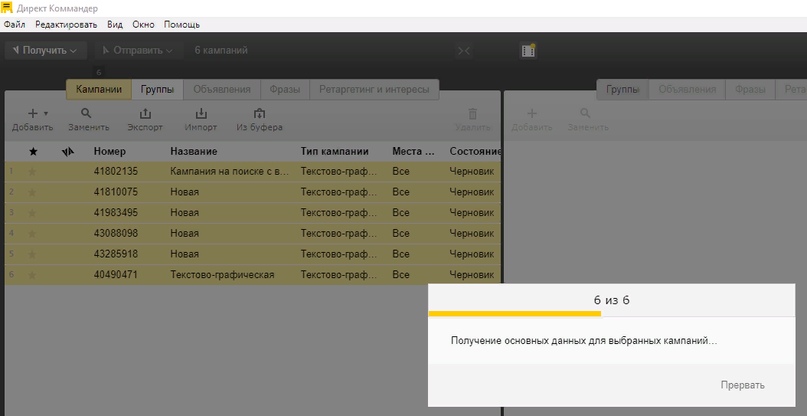The image size is (807, 416).
Task: Toggle favorite star for campaign 41983495
Action: point(32,213)
